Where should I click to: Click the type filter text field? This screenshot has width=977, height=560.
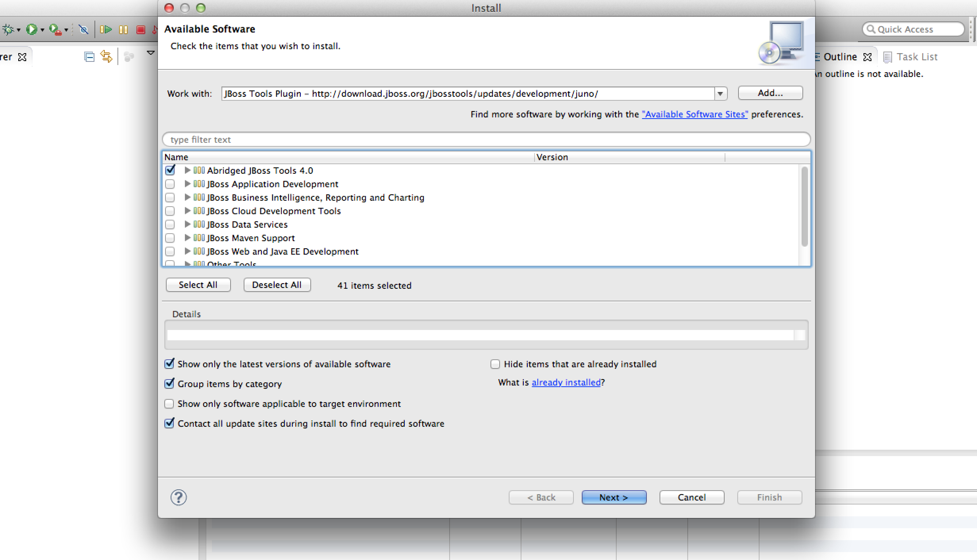click(x=486, y=140)
